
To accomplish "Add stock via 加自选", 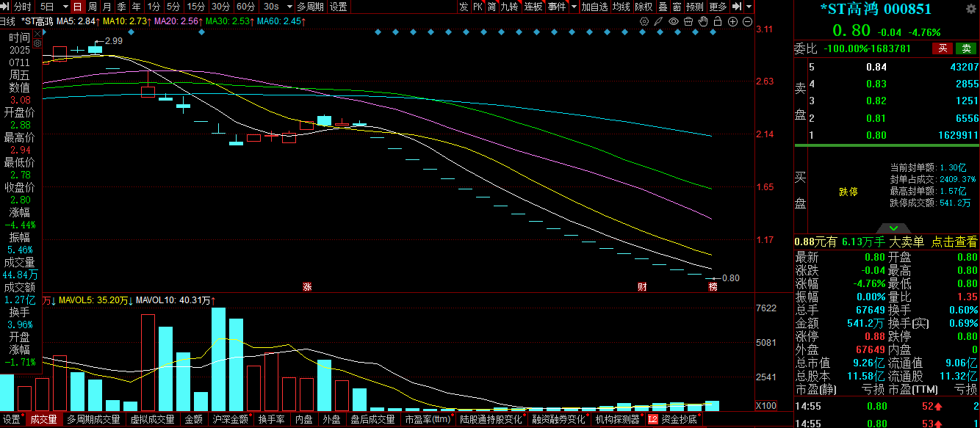I will tap(594, 7).
